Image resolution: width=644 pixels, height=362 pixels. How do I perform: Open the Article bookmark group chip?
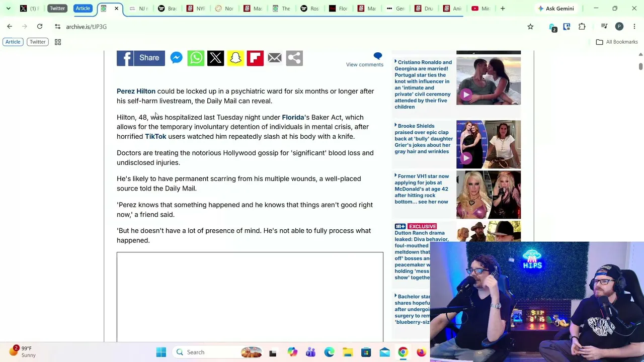click(13, 42)
